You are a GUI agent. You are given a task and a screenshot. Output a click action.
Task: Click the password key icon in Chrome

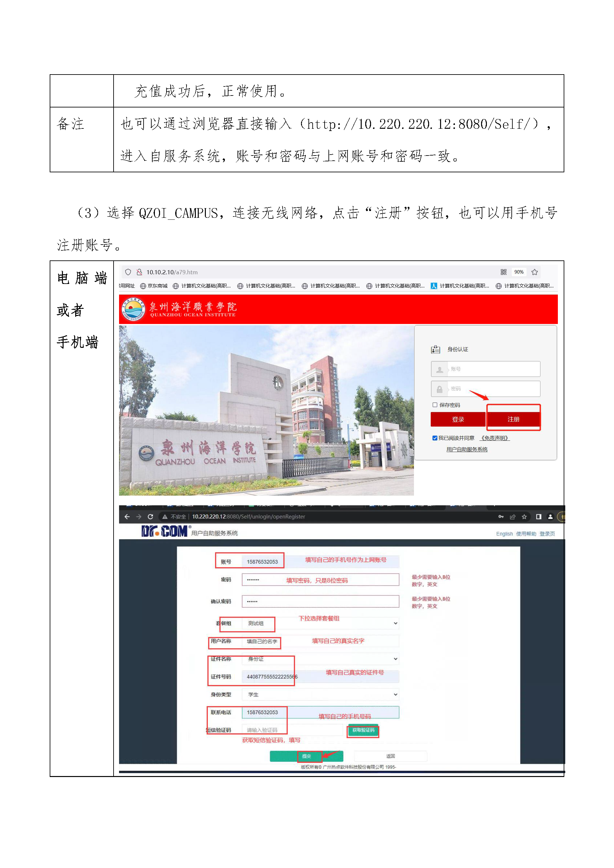500,517
